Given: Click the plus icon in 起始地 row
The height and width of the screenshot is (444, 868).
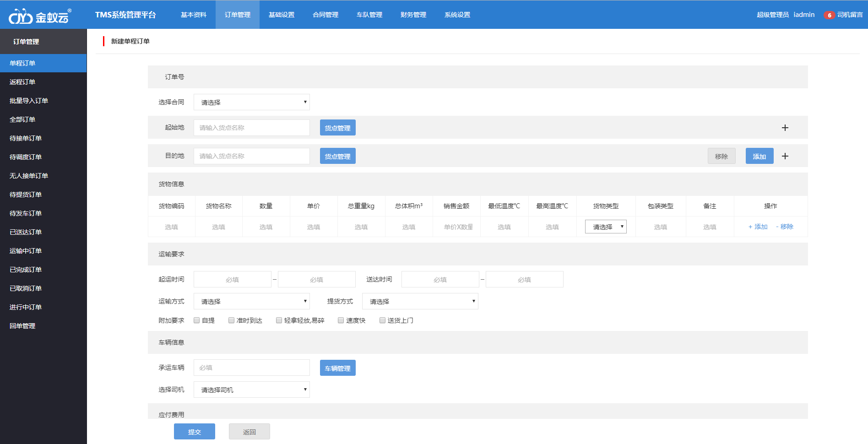Looking at the screenshot, I should (785, 128).
